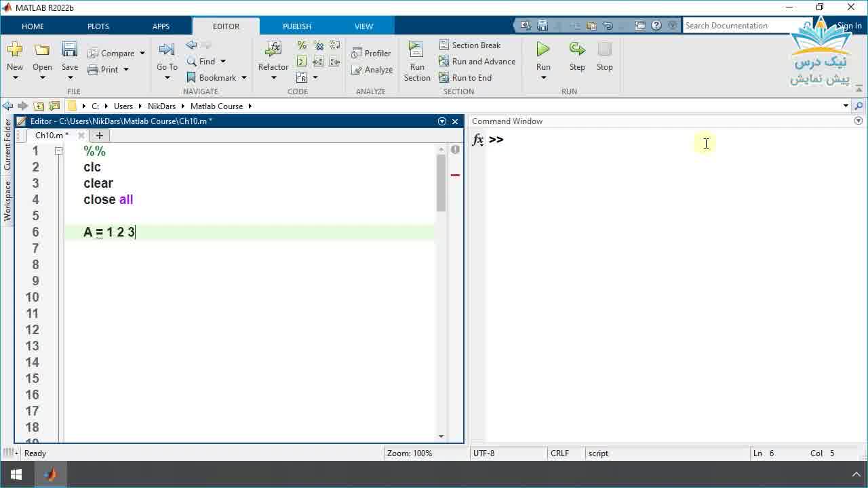This screenshot has width=868, height=488.
Task: Click the editor vertical scrollbar thumb
Action: [x=441, y=183]
